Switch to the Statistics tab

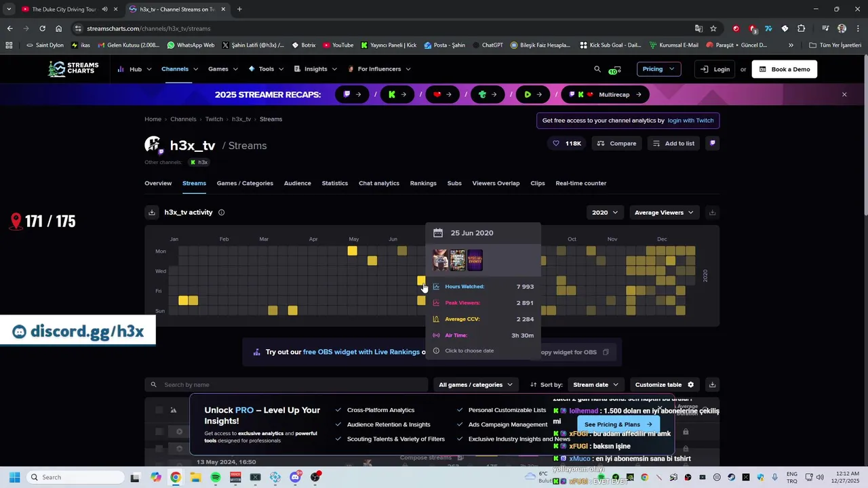tap(334, 183)
